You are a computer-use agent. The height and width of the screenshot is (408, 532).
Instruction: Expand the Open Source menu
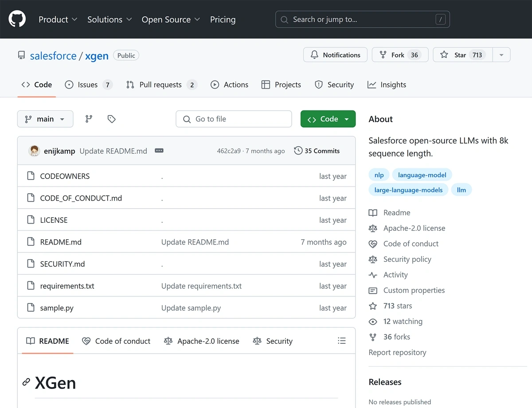(171, 19)
